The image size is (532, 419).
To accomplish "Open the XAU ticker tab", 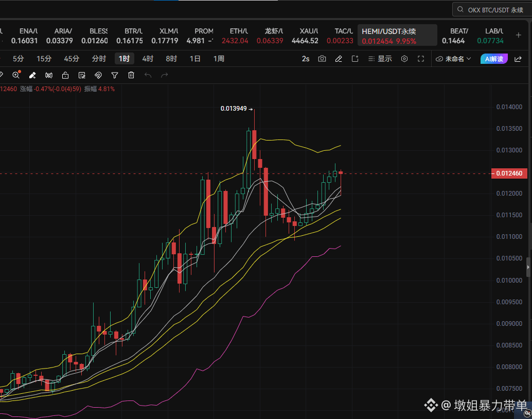I will (305, 36).
